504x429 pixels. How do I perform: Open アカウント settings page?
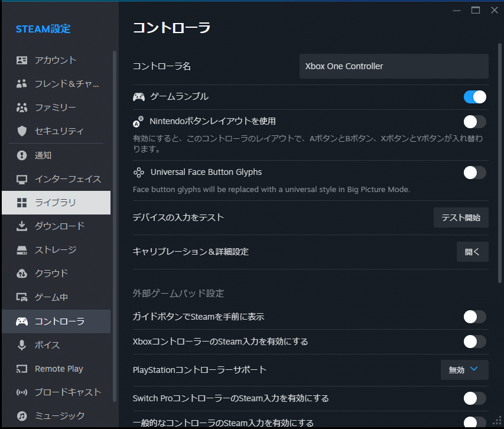tap(56, 60)
